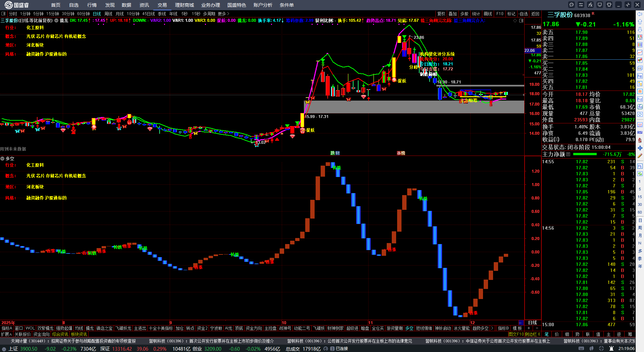Expand the status bar round arrow button

(4, 349)
